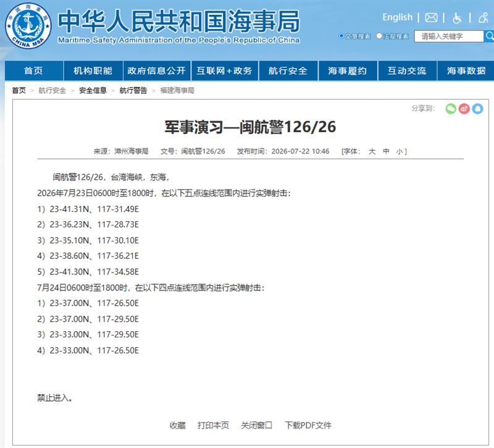Set font size to 大

coord(372,151)
